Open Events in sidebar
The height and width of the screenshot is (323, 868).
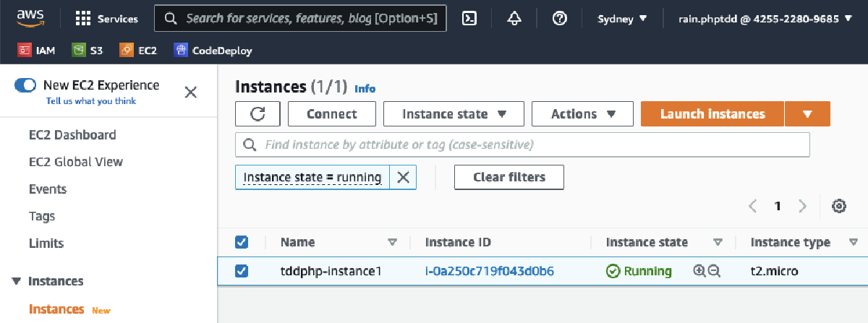click(48, 189)
